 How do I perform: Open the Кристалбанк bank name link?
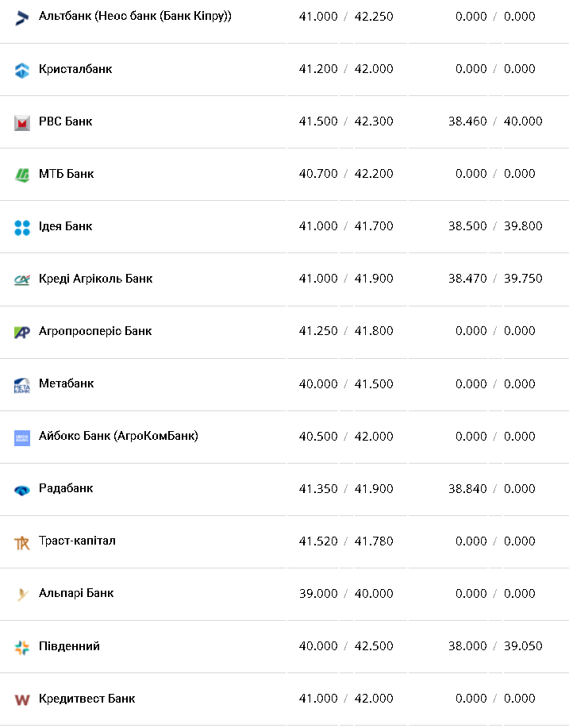pos(75,69)
